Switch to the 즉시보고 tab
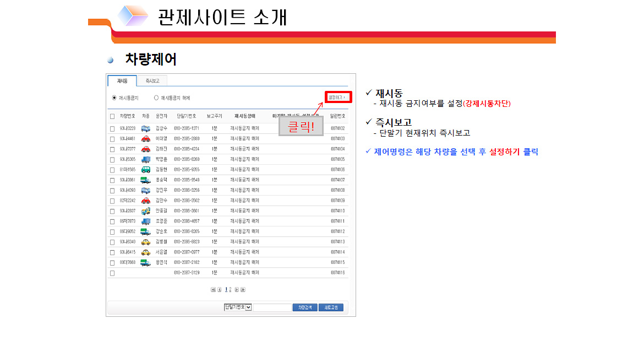Viewport: 644px width, 351px height. 152,80
